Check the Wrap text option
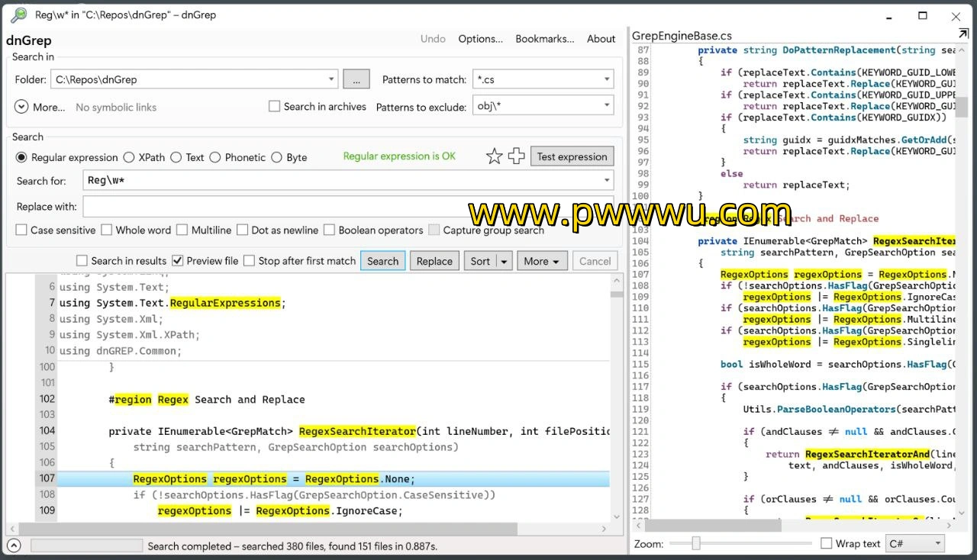This screenshot has width=977, height=560. click(827, 543)
